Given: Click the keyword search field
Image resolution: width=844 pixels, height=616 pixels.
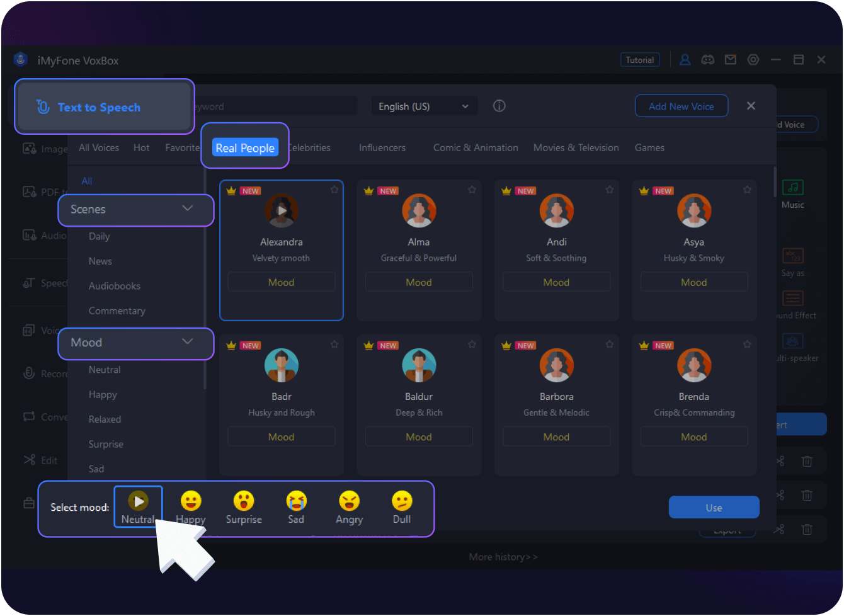Looking at the screenshot, I should click(275, 106).
